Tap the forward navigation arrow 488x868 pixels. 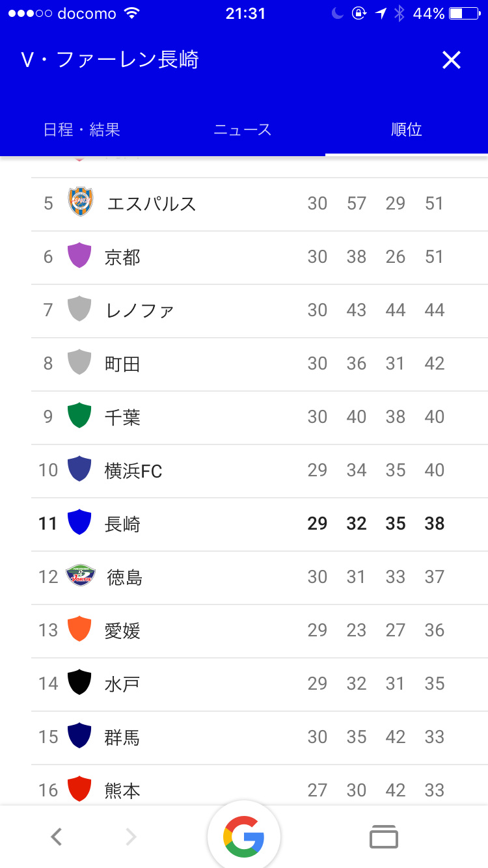[131, 837]
